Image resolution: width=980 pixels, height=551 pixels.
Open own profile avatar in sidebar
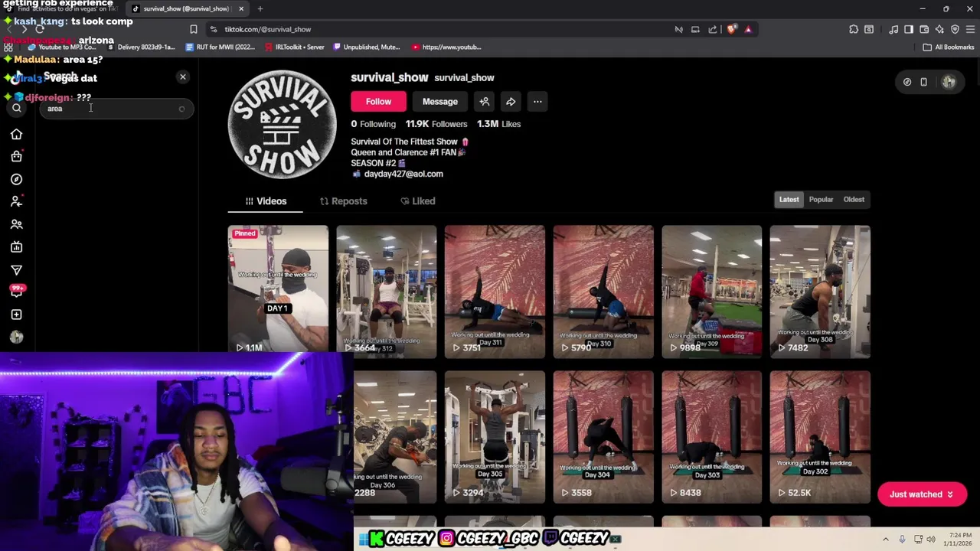(x=16, y=337)
